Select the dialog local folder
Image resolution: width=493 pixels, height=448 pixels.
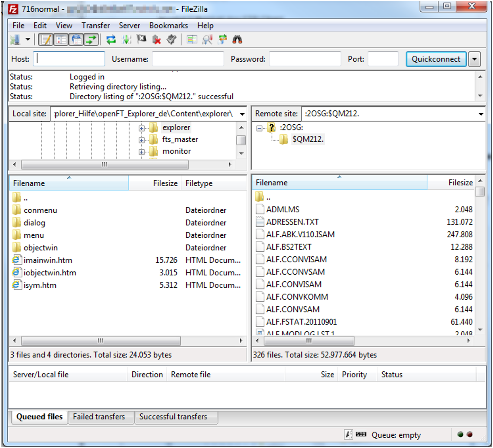[x=34, y=223]
